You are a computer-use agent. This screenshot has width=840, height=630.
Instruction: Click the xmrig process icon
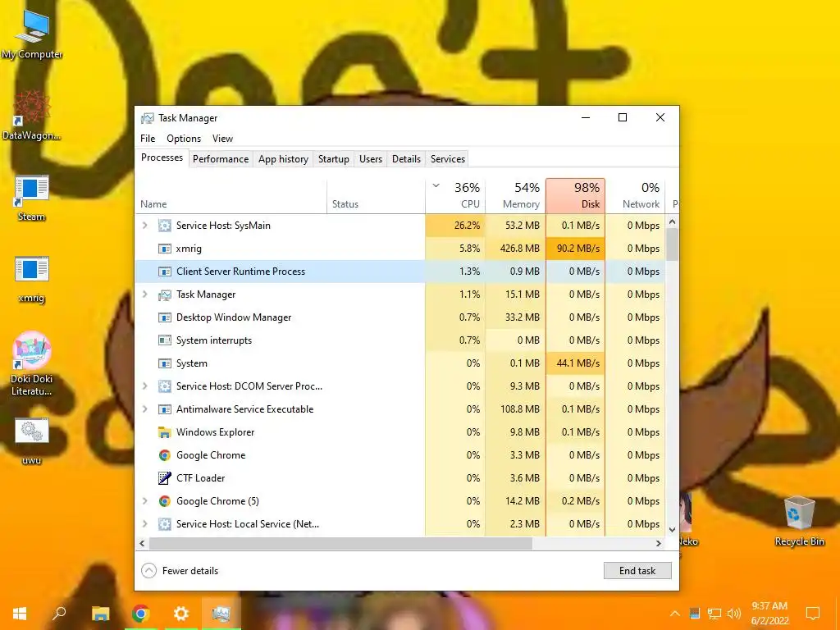coord(164,249)
